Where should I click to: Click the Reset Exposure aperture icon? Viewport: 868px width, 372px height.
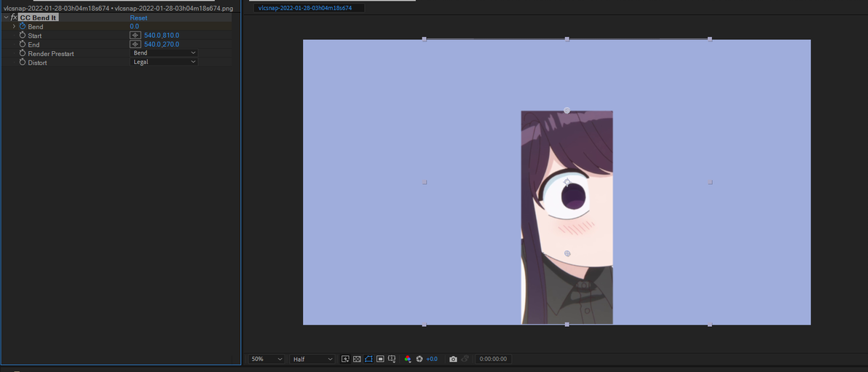pos(419,360)
